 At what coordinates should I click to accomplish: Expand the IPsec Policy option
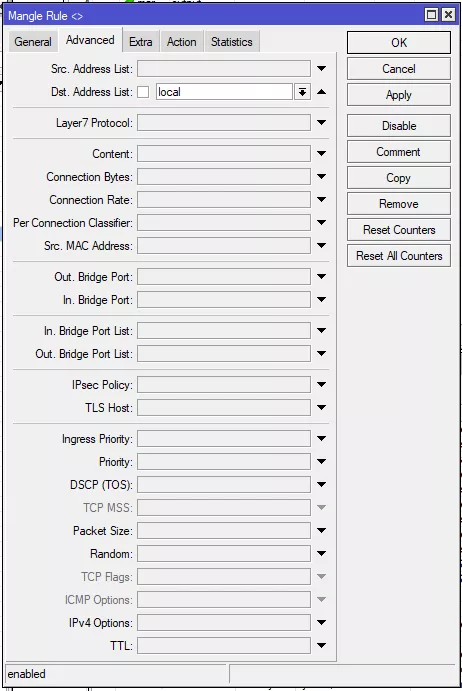point(321,385)
